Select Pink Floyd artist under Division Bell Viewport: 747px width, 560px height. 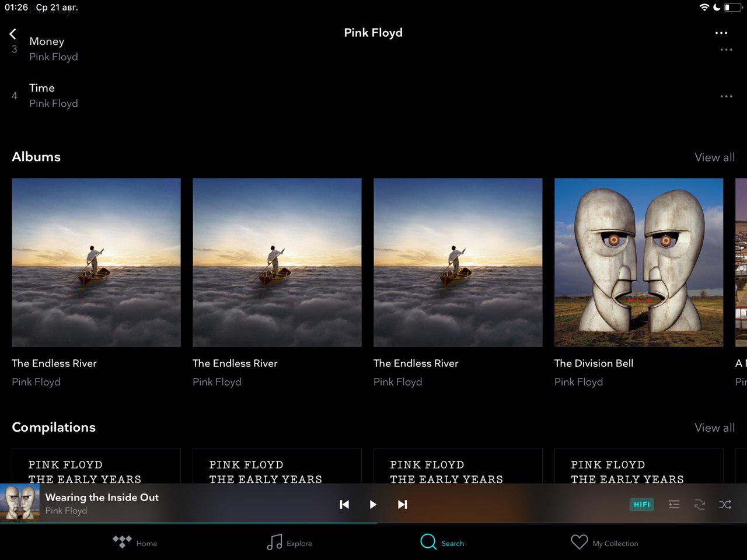click(x=578, y=382)
